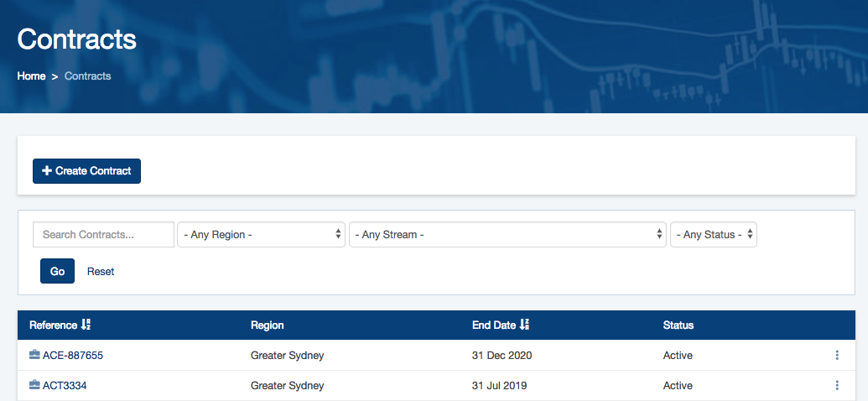The height and width of the screenshot is (401, 868).
Task: Click the 31 Jul 2019 end date
Action: (x=499, y=385)
